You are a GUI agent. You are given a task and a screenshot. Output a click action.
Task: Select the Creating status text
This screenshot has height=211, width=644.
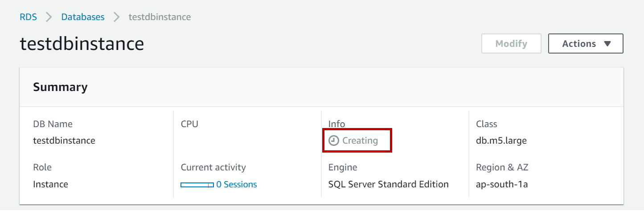(x=360, y=141)
